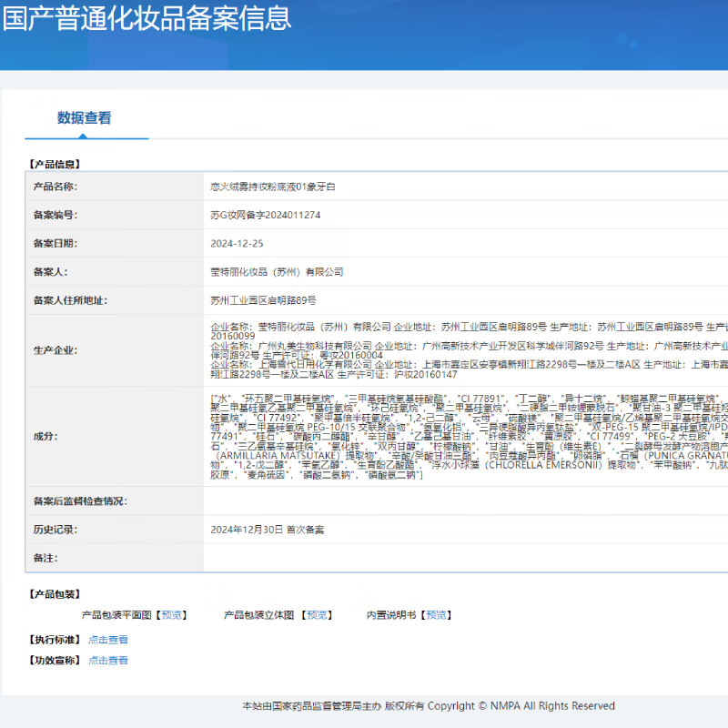Click the address 苏州工业园区启明路89号
The height and width of the screenshot is (728, 728).
tap(263, 300)
